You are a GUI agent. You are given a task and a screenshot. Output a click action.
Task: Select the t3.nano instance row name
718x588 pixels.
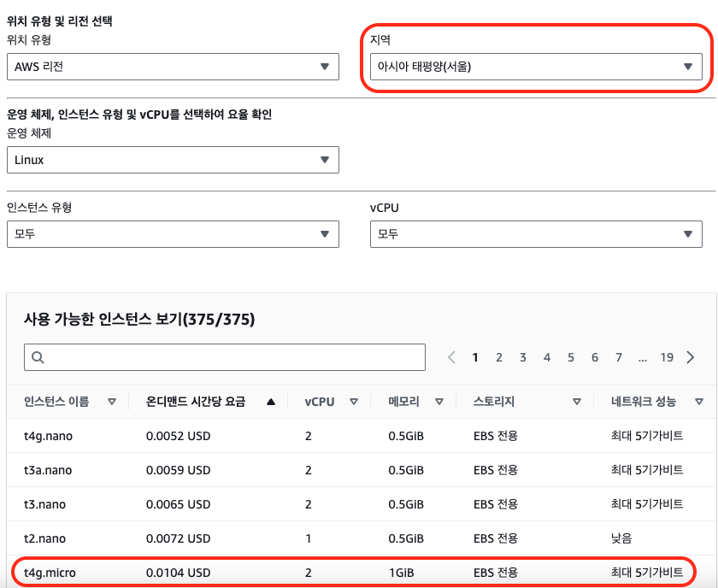coord(44,504)
